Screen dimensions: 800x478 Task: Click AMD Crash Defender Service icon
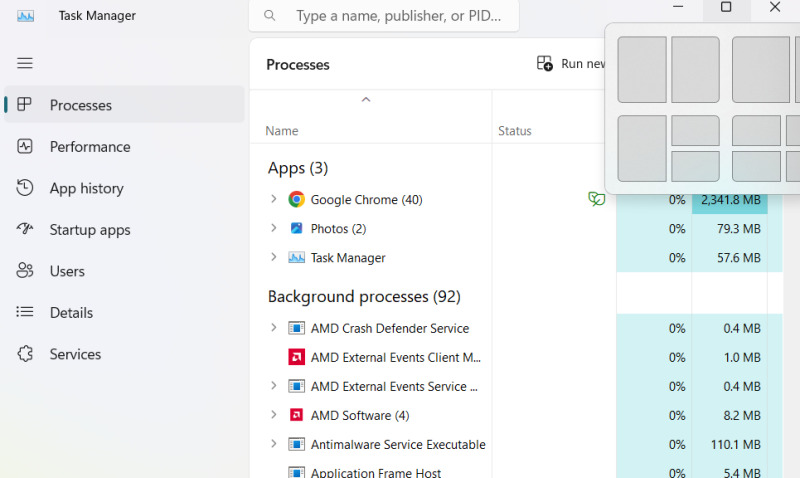pos(296,328)
